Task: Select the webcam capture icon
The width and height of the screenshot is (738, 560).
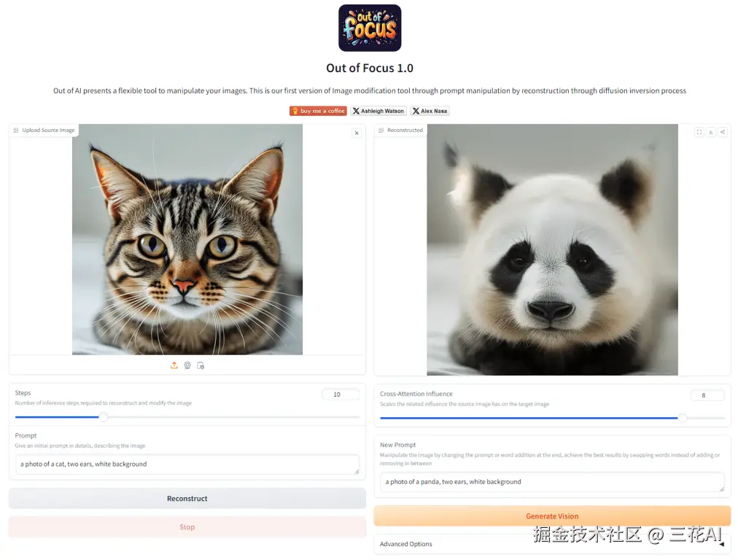Action: click(x=187, y=365)
